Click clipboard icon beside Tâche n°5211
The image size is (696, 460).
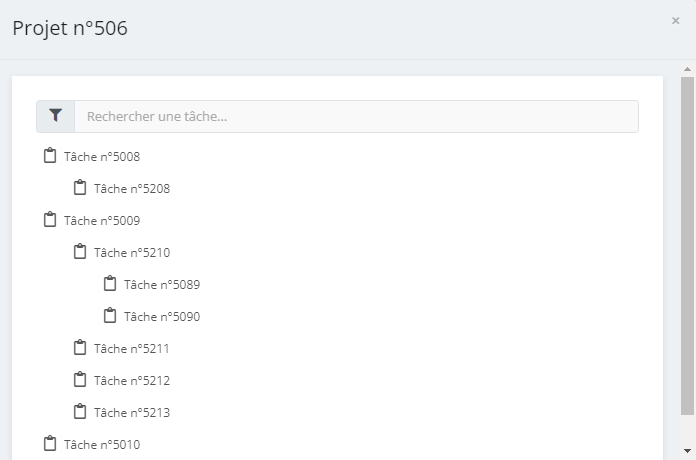tap(80, 348)
